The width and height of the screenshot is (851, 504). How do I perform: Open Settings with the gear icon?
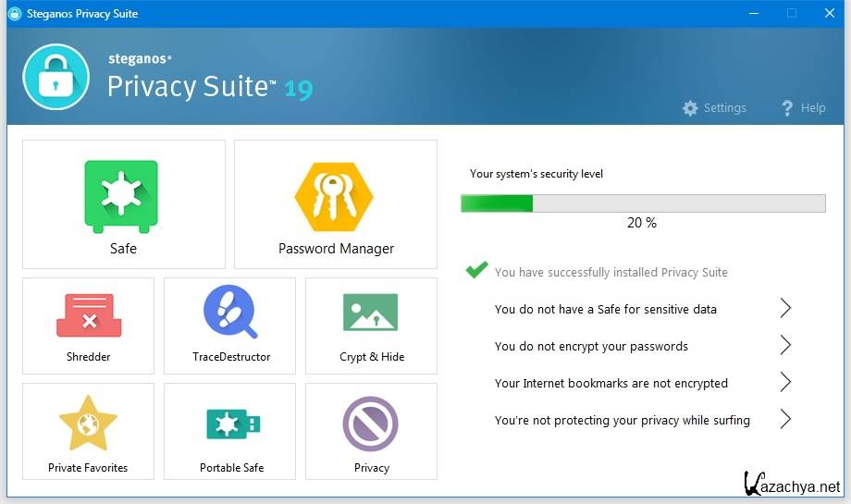(x=714, y=108)
